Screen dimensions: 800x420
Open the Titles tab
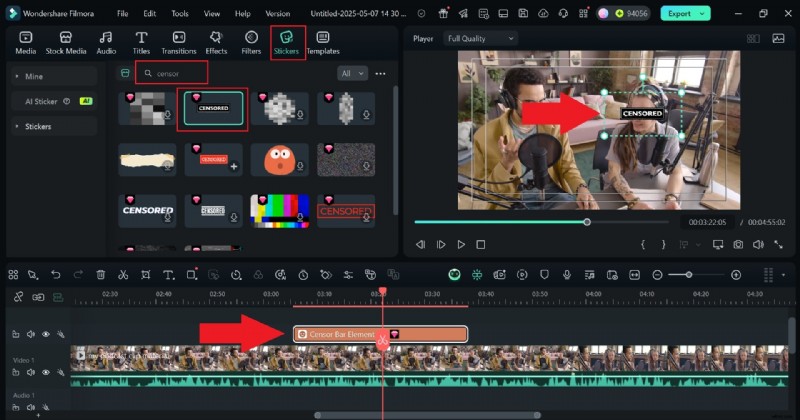(141, 43)
